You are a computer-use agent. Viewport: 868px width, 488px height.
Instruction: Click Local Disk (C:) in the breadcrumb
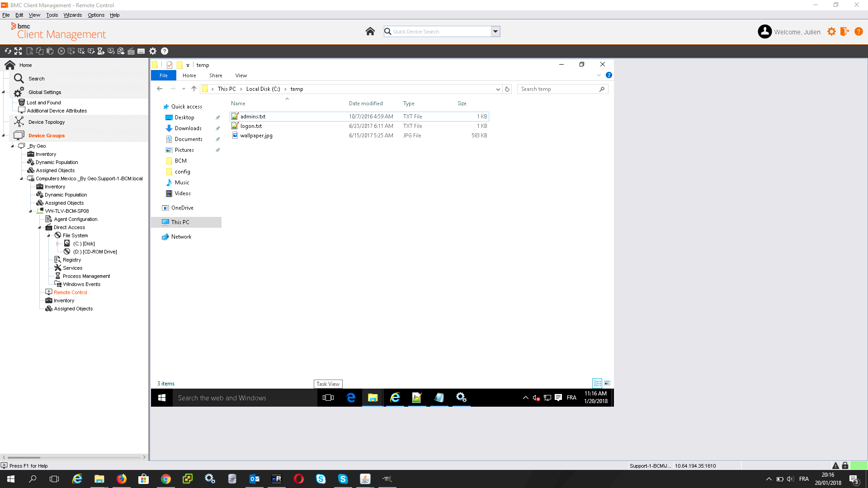(263, 89)
